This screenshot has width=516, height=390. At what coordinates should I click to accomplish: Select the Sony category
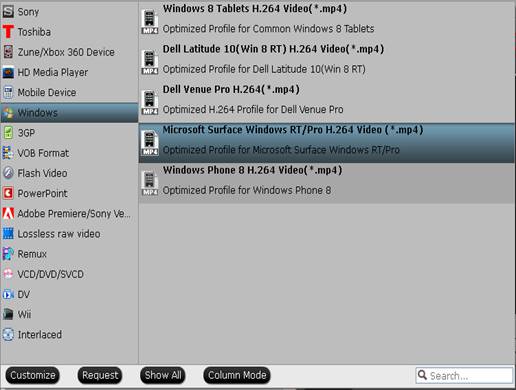click(x=69, y=12)
